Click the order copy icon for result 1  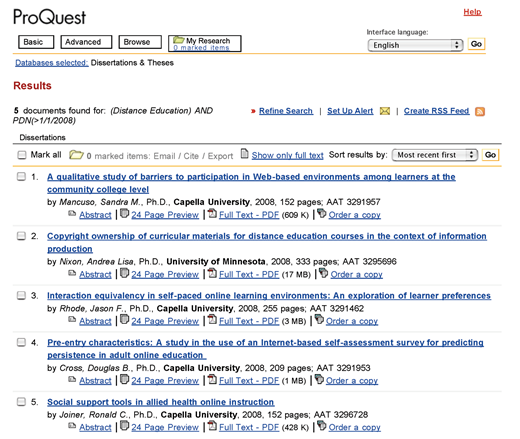point(321,213)
